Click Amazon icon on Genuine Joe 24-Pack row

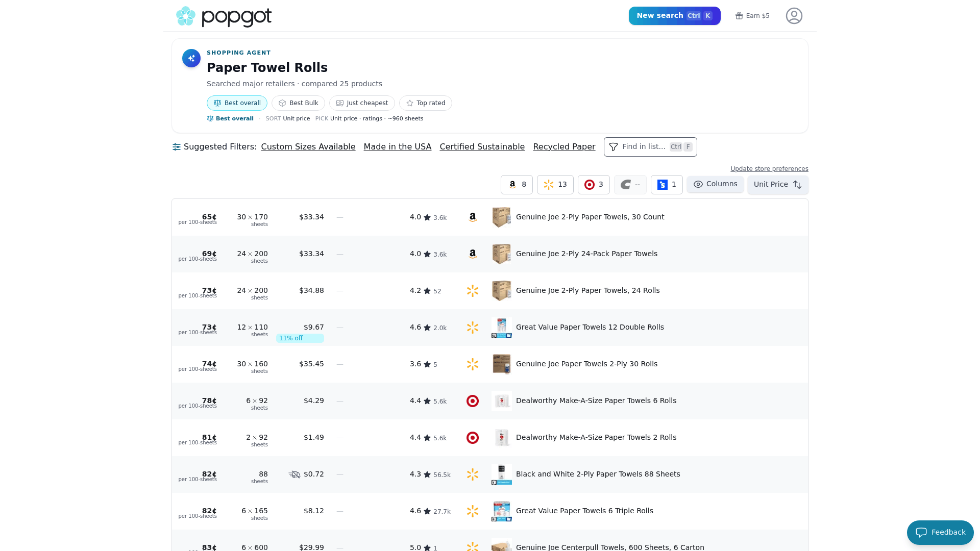pyautogui.click(x=473, y=254)
